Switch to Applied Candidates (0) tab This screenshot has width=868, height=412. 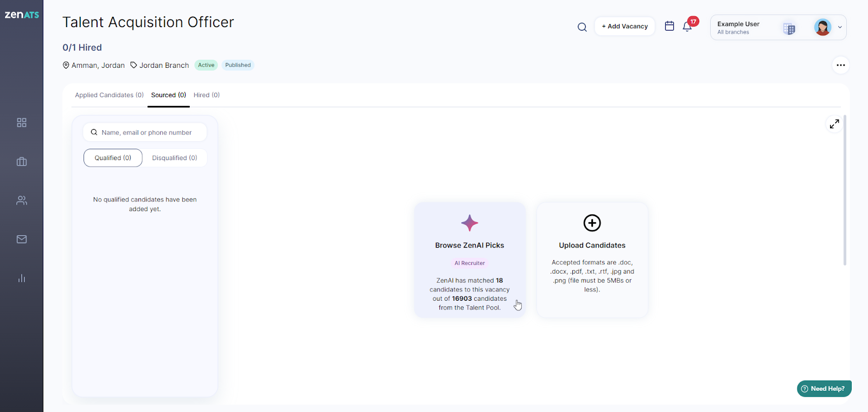pyautogui.click(x=109, y=95)
